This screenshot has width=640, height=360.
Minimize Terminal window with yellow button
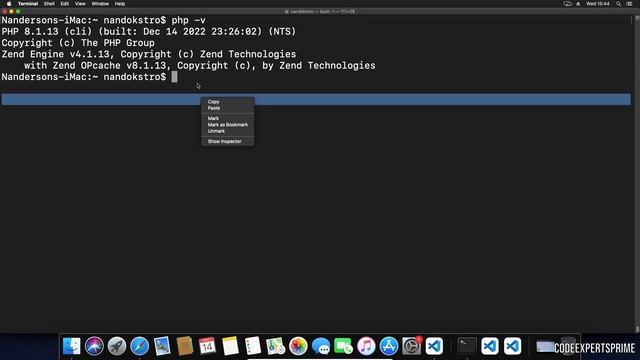point(11,11)
